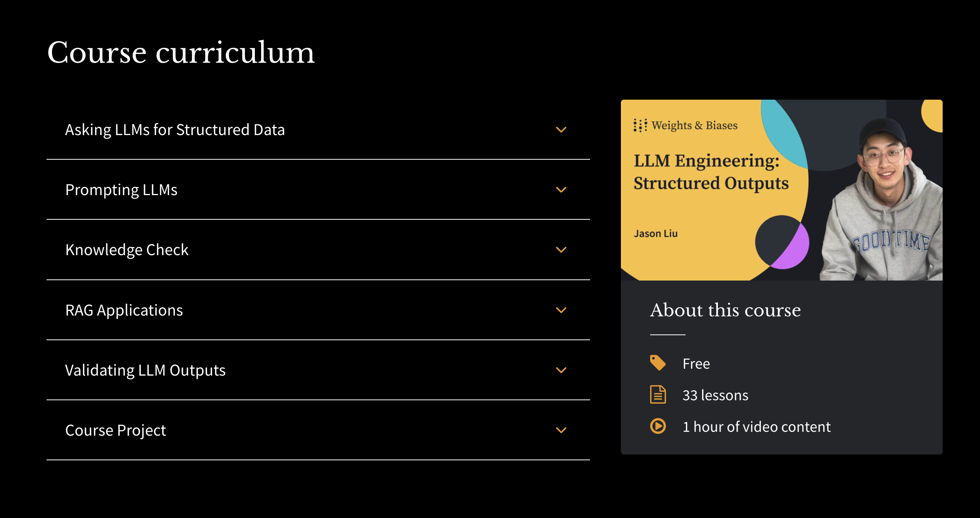
Task: Open the Validating LLM Outputs chapter
Action: point(145,370)
